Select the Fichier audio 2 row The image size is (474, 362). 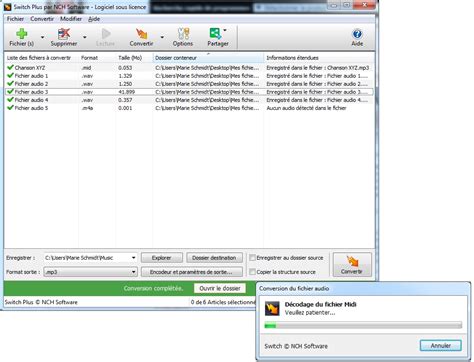pos(189,84)
